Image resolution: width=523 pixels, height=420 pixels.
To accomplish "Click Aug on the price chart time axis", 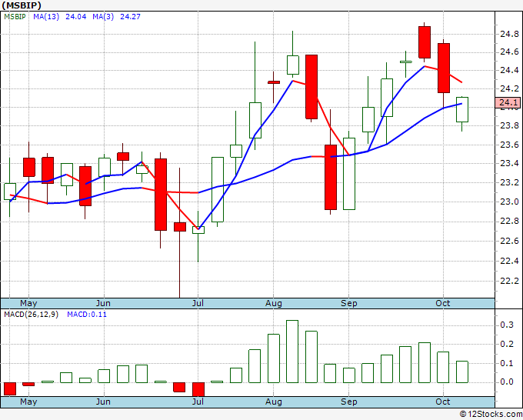I will coord(274,303).
